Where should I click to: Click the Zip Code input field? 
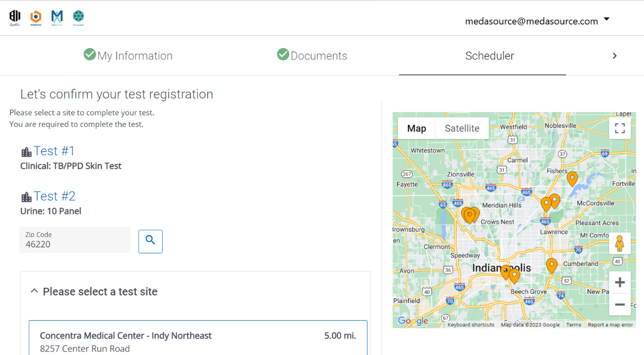click(75, 240)
